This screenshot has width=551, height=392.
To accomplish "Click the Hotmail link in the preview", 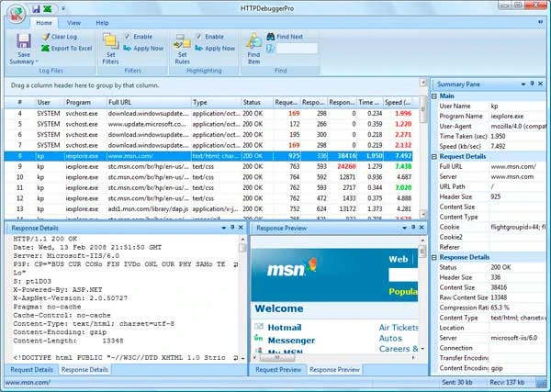I will 285,328.
